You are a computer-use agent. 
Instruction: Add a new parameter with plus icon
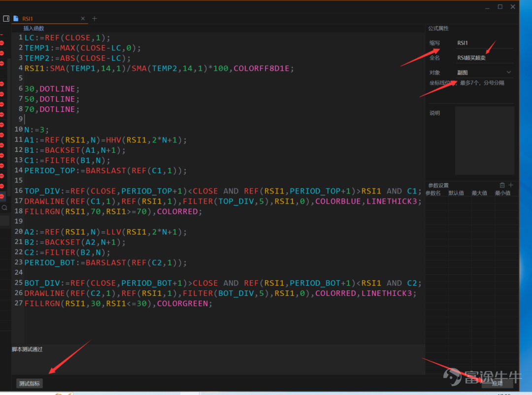[x=511, y=185]
